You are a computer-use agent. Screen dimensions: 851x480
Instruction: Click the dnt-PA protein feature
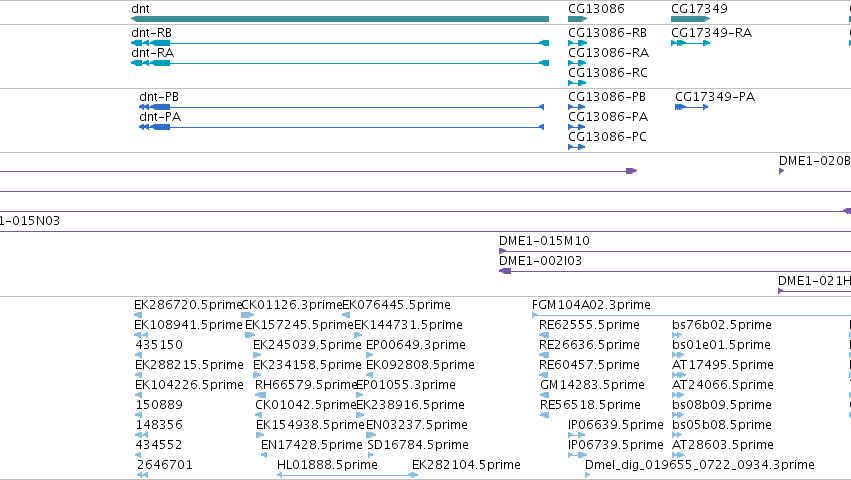(160, 117)
